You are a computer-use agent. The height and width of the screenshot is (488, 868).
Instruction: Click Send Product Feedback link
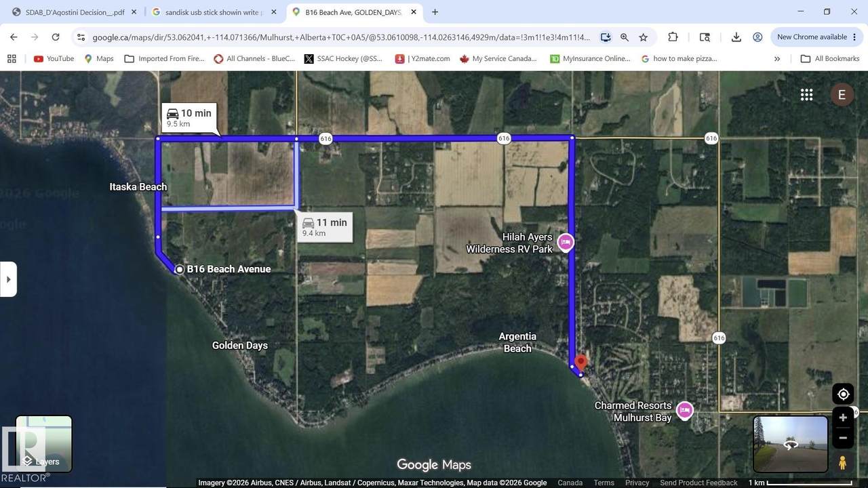click(698, 483)
